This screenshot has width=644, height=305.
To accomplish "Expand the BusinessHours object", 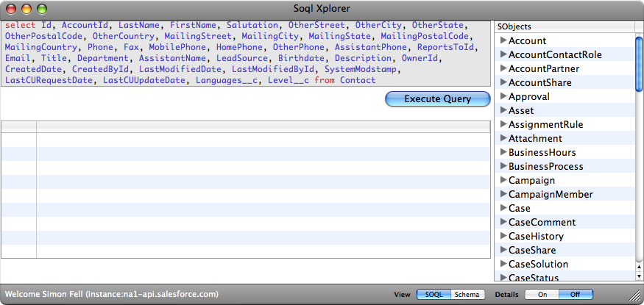I will (503, 151).
